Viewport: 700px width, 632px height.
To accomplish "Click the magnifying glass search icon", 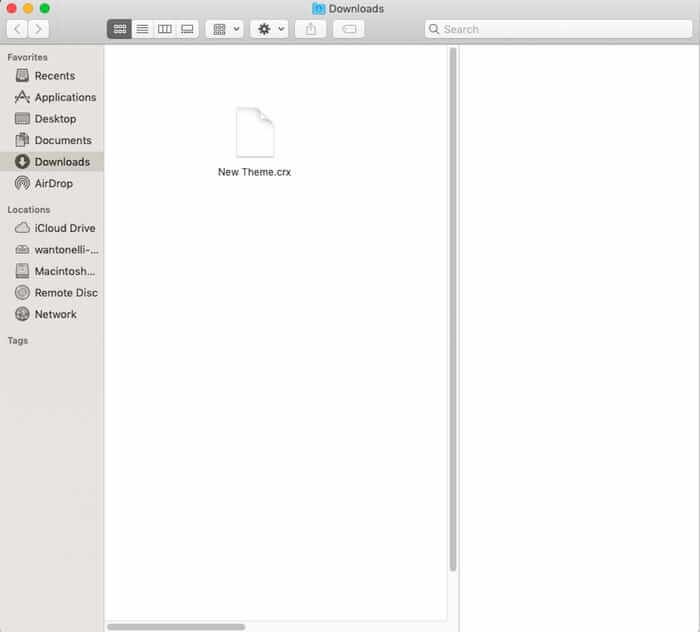I will point(433,29).
